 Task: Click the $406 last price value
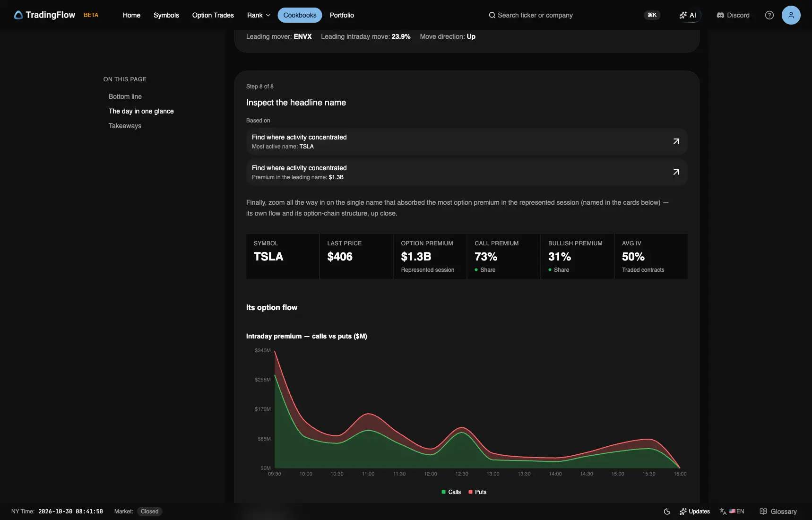coord(340,257)
